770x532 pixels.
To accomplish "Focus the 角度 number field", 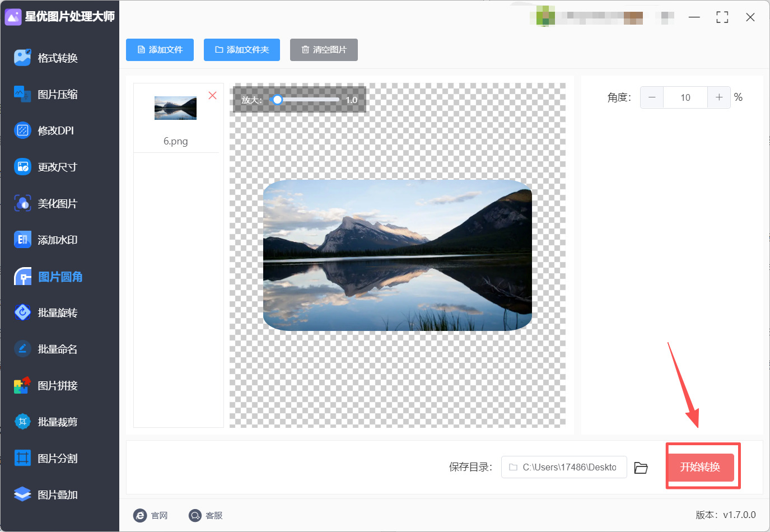I will coord(685,97).
